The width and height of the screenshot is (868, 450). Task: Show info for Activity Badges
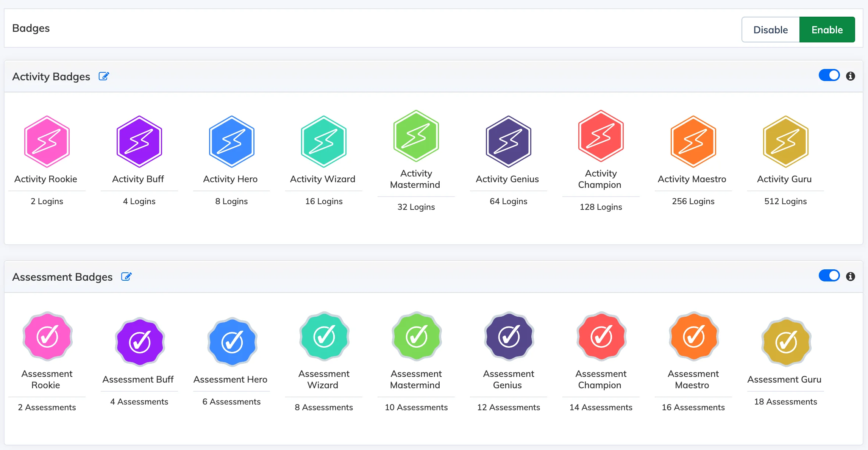851,76
